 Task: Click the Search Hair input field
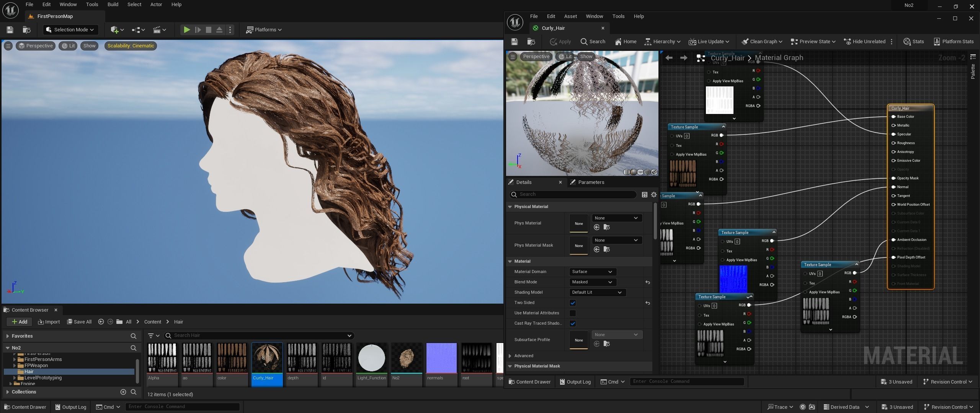(x=259, y=336)
